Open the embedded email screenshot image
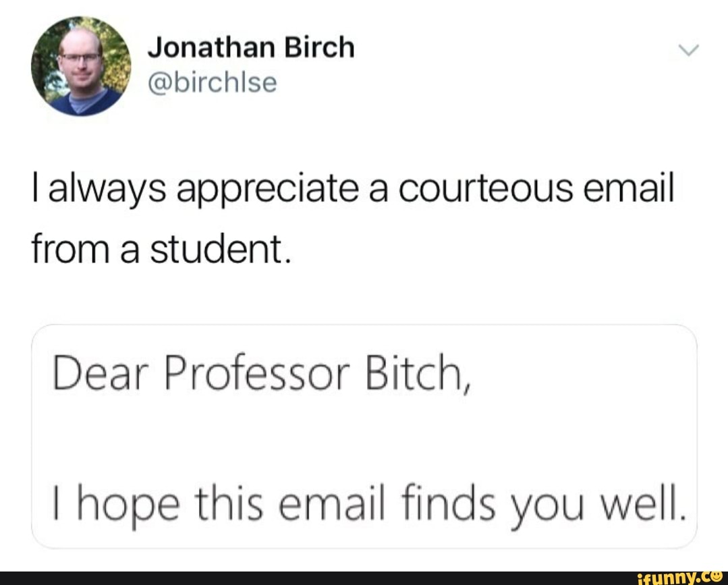 (364, 437)
